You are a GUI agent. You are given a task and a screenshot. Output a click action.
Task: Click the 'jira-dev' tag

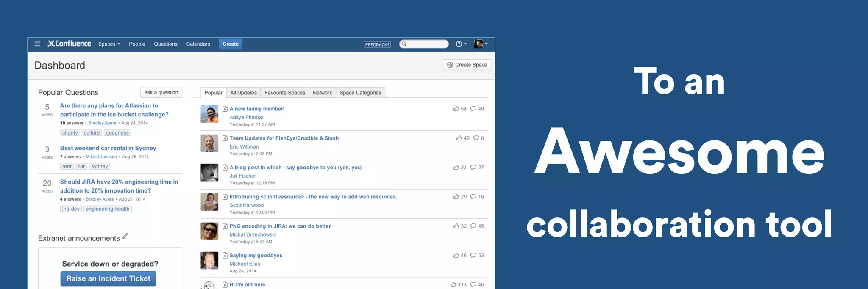71,209
